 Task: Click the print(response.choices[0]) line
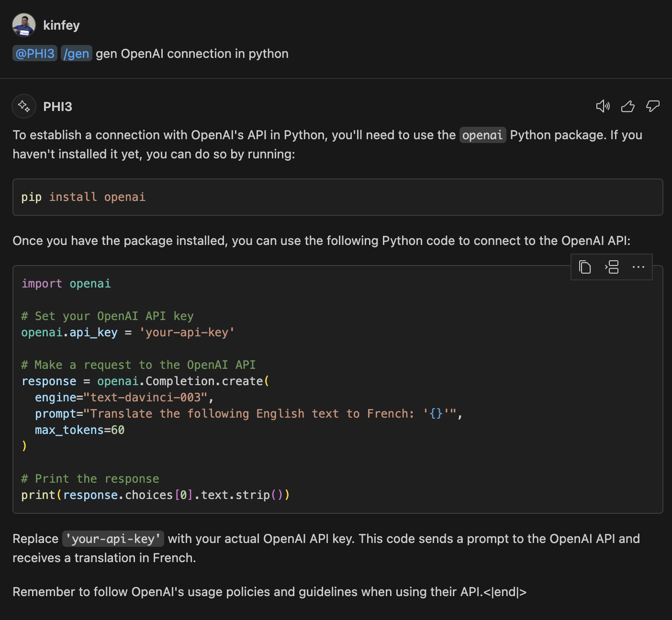[156, 495]
